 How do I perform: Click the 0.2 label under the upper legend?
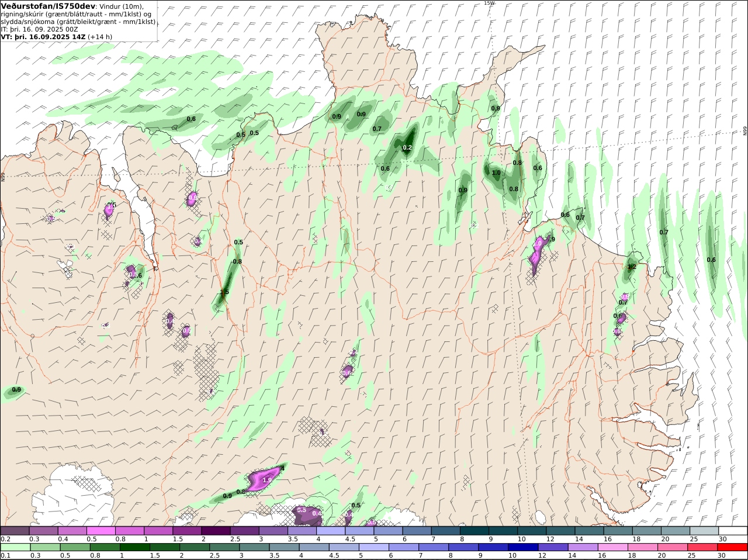5,539
